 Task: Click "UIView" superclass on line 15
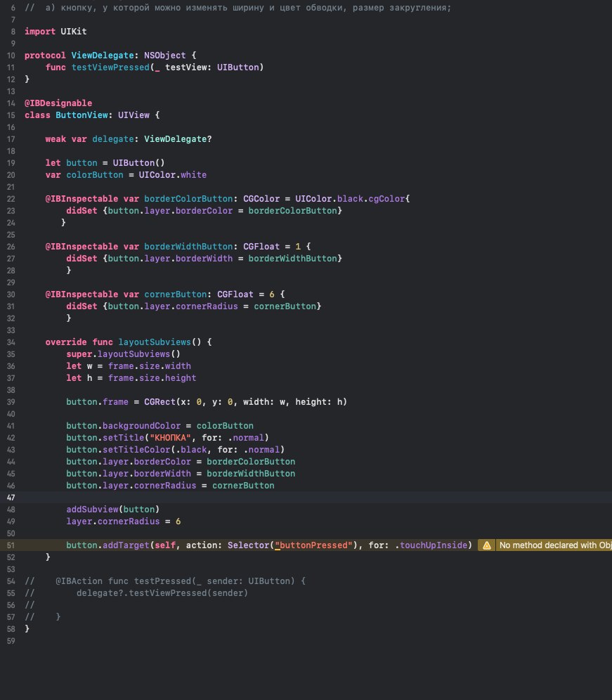click(134, 115)
